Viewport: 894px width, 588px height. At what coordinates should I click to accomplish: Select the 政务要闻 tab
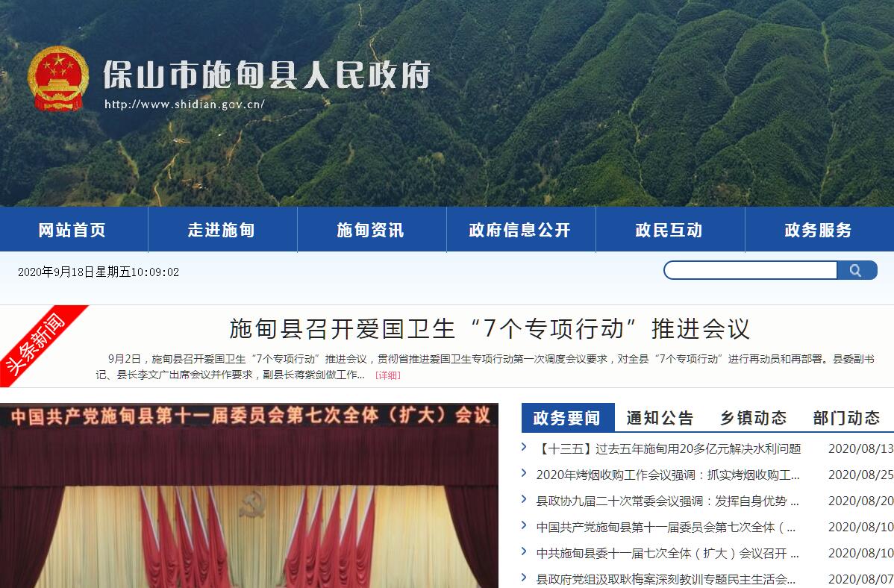tap(568, 418)
